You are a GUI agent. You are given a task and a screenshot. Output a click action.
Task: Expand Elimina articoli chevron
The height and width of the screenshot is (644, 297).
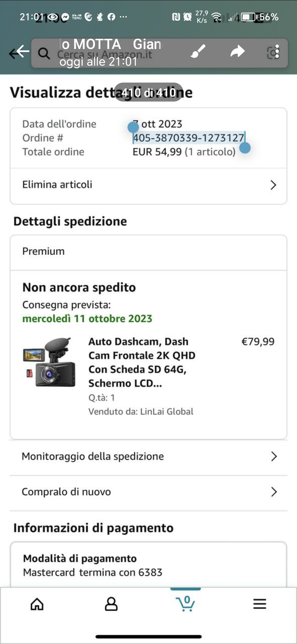coord(273,185)
